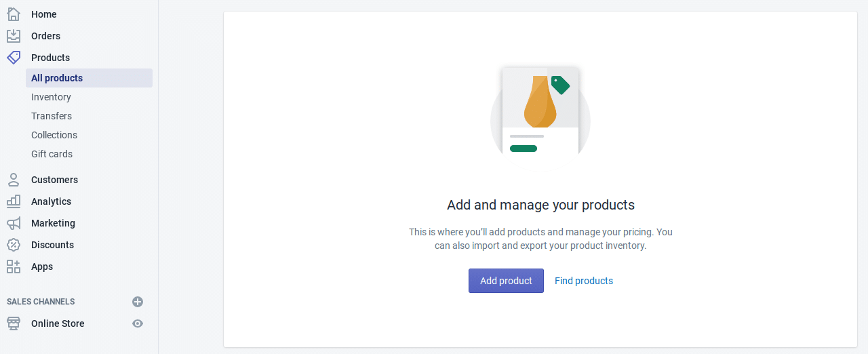Click the Marketing megaphone icon

pos(14,223)
